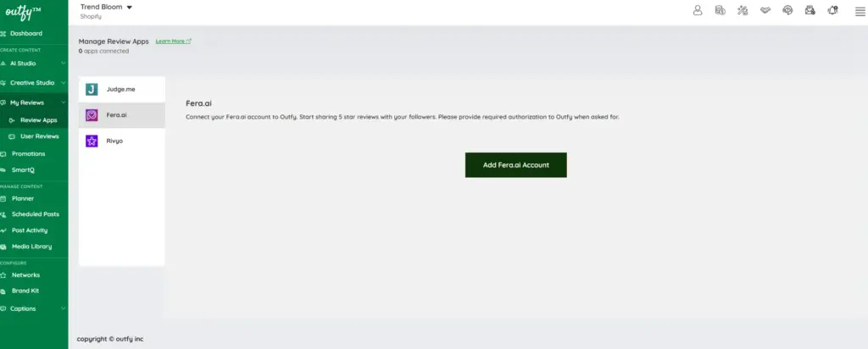Click the handshake partner icon
This screenshot has width=868, height=349.
[765, 10]
